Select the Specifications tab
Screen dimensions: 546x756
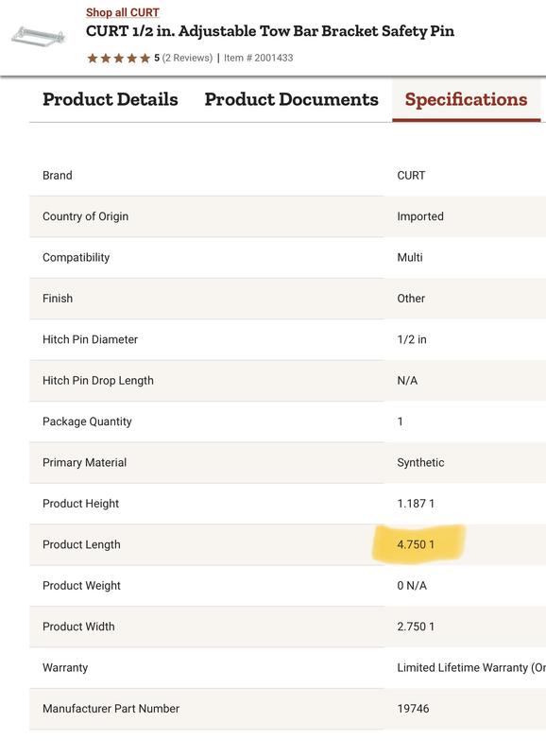(x=466, y=99)
